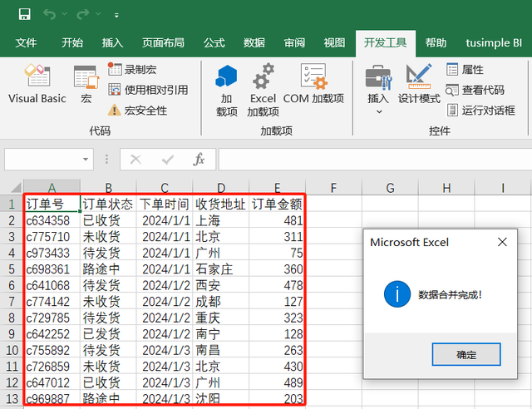Open the redo history dropdown arrow
532x409 pixels.
pos(98,14)
